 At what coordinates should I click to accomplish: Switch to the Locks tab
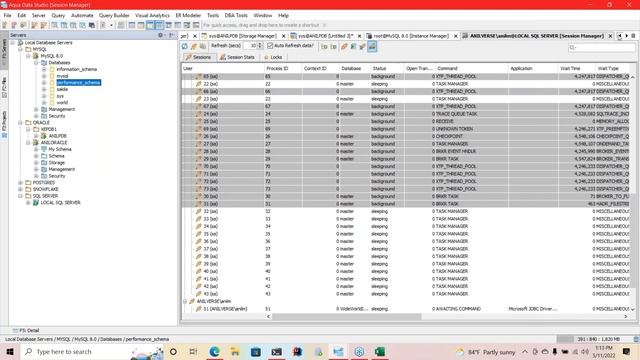[273, 57]
